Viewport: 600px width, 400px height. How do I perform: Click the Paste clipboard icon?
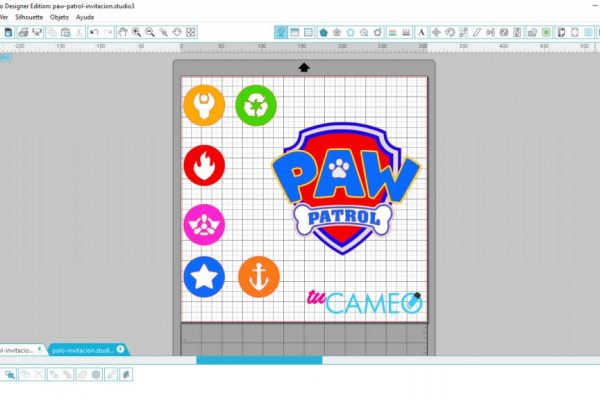pyautogui.click(x=66, y=33)
